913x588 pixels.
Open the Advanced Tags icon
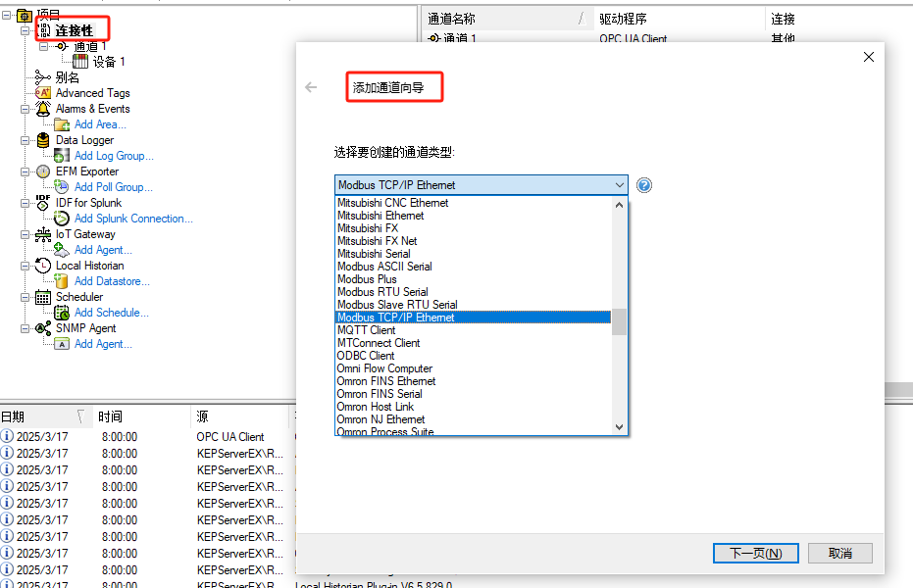(42, 92)
